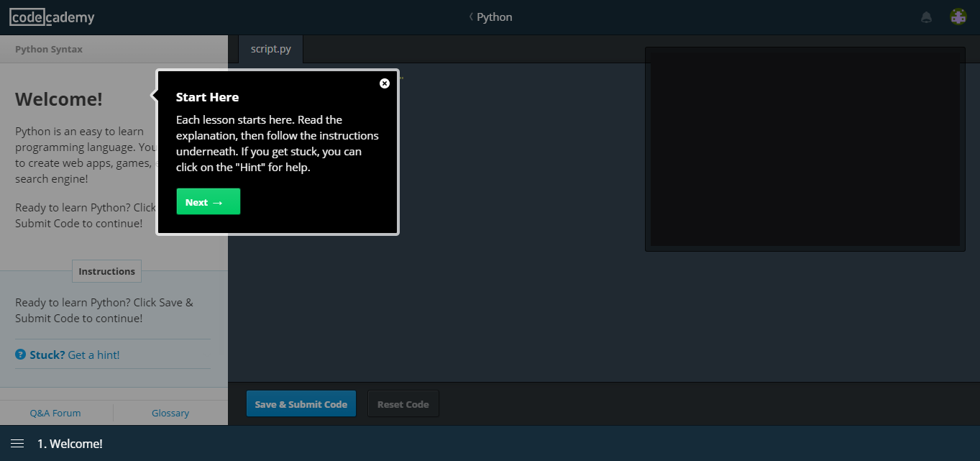Go back using the chevron beside Python

click(x=471, y=17)
